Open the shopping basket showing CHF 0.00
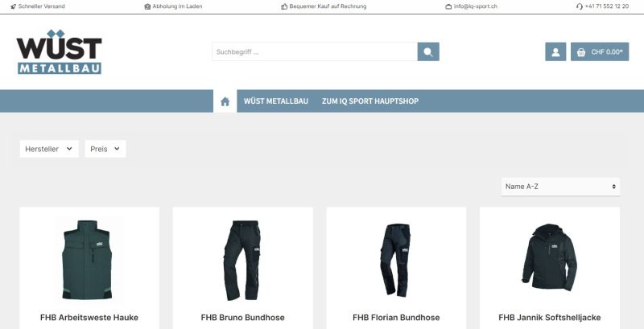Image resolution: width=644 pixels, height=329 pixels. coord(600,51)
